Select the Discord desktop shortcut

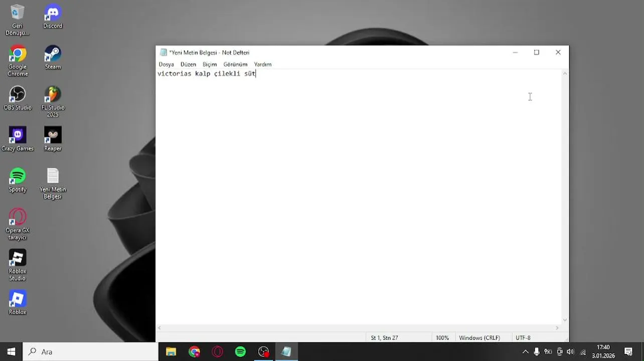[x=53, y=17]
